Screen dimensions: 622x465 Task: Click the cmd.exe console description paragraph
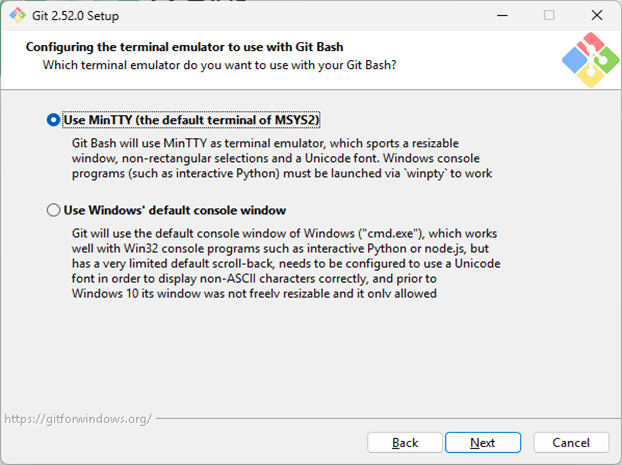tap(285, 262)
